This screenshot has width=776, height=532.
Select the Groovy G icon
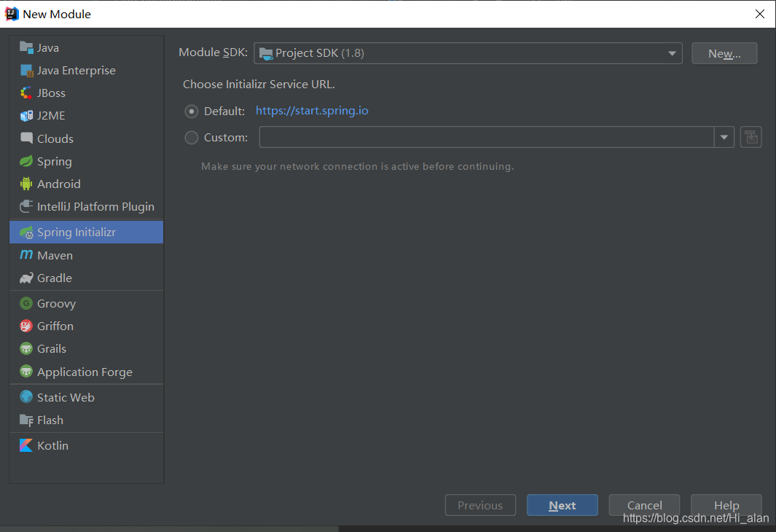click(26, 303)
